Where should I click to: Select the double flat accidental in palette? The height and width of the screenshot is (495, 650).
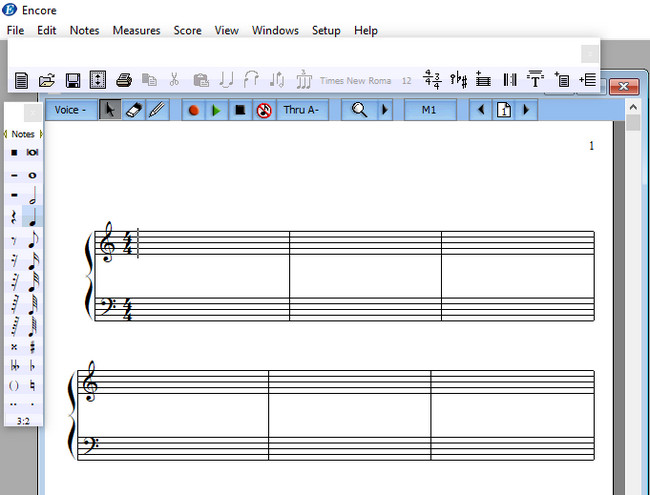pos(14,366)
